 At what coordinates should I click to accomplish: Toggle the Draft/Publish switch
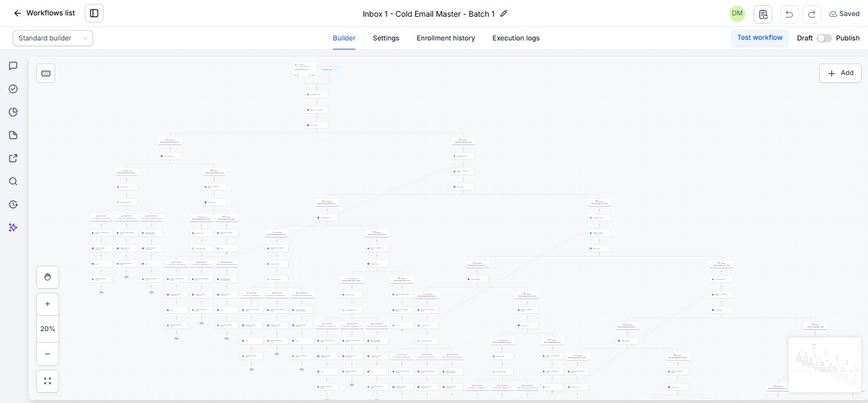(x=824, y=38)
